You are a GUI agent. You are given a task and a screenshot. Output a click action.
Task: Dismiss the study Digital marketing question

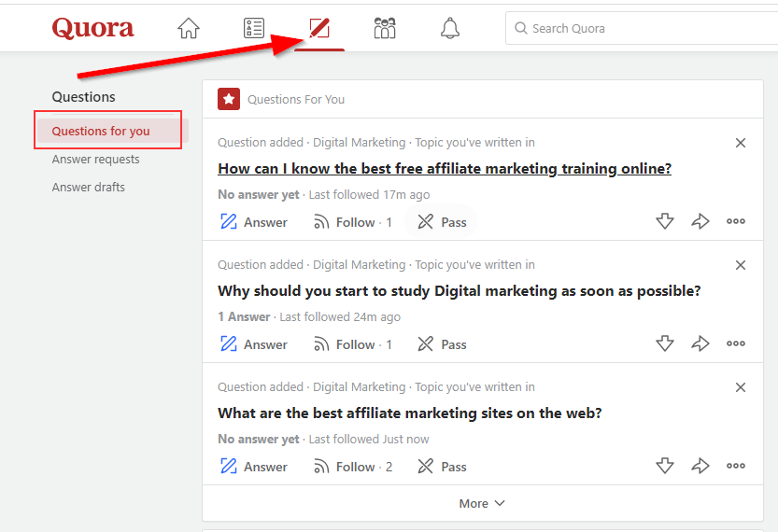[x=741, y=265]
